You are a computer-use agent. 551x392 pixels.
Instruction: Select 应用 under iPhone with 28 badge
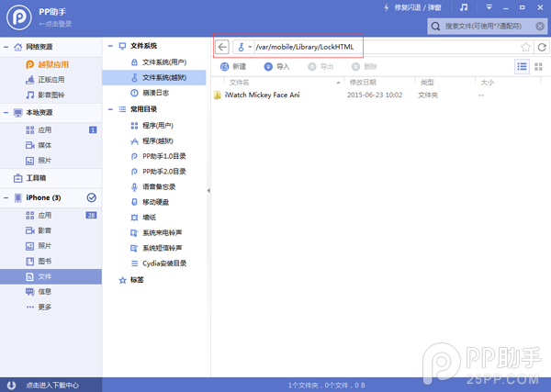click(x=51, y=216)
